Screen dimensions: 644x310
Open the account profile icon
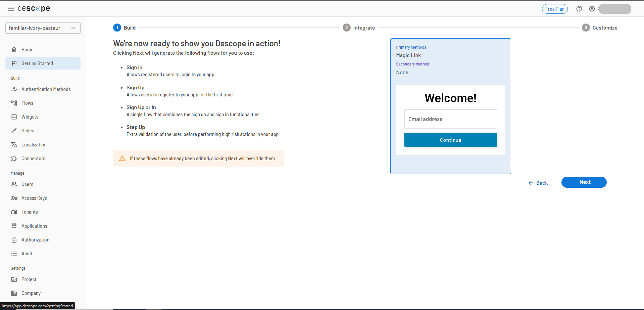592,9
